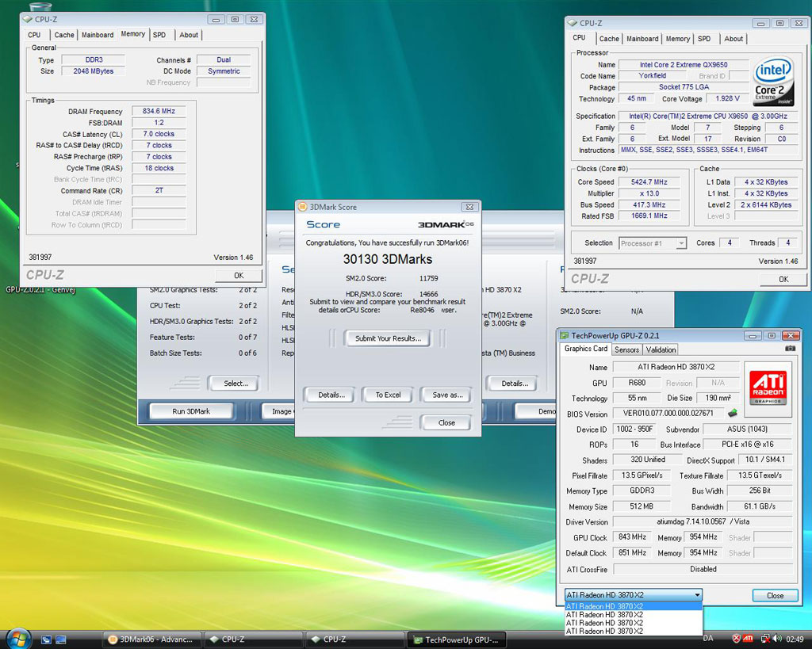Click OK in the right CPU-Z window

coord(783,279)
